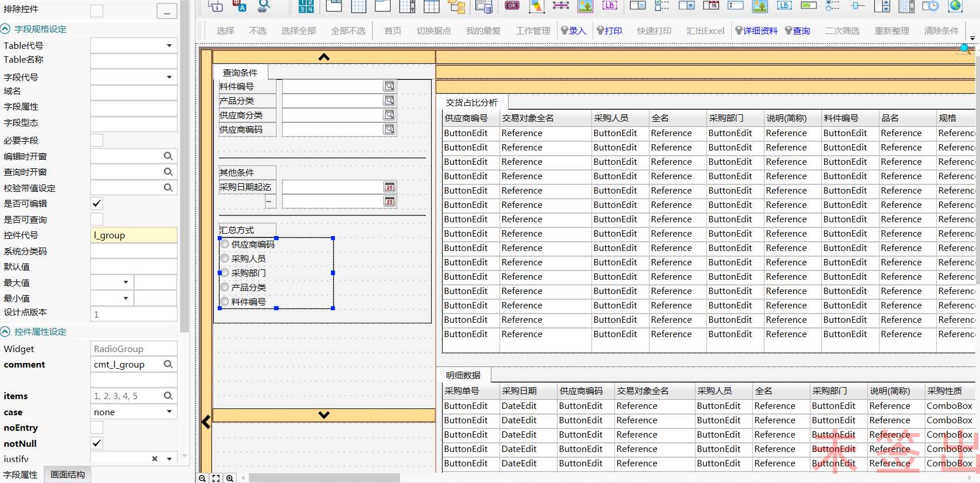Click search icon in the items field
The image size is (980, 483).
tap(168, 396)
